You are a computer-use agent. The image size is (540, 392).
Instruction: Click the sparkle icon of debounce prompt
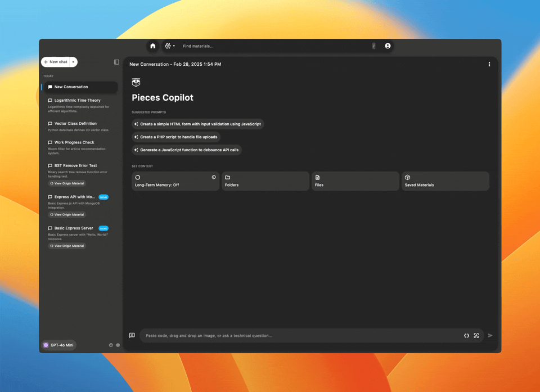click(x=136, y=150)
